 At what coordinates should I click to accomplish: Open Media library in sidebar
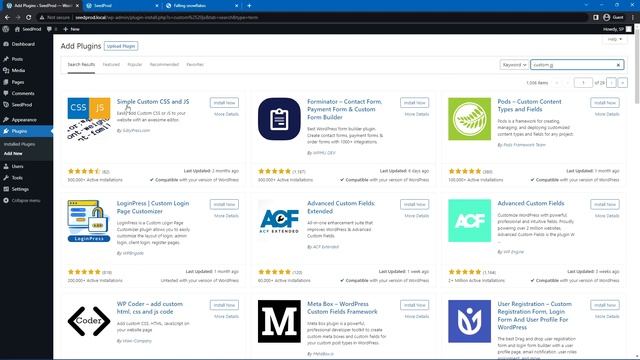18,70
